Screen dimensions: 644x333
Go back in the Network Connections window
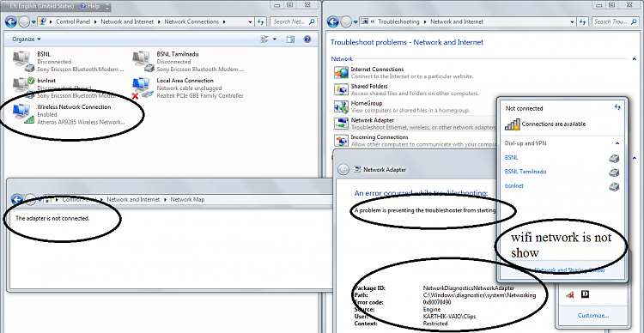click(11, 21)
